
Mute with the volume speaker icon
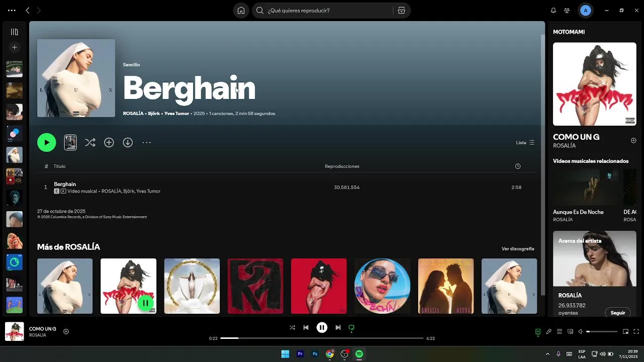click(581, 331)
